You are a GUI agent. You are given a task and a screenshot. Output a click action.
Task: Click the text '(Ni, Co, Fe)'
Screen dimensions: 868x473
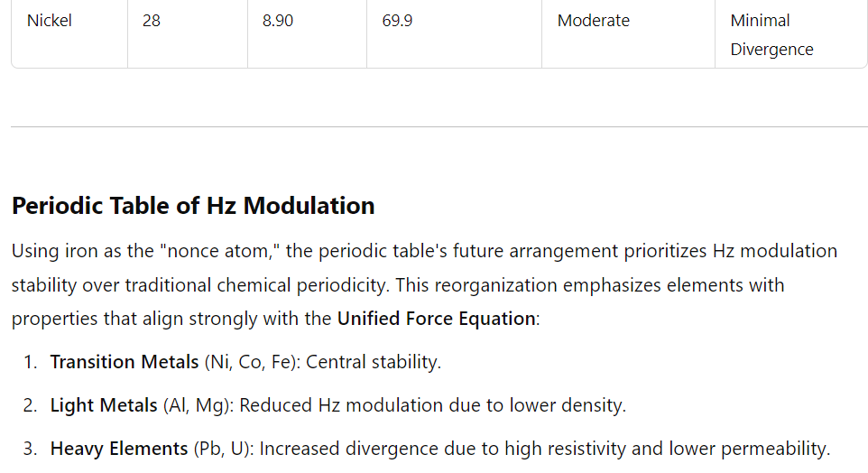click(253, 362)
